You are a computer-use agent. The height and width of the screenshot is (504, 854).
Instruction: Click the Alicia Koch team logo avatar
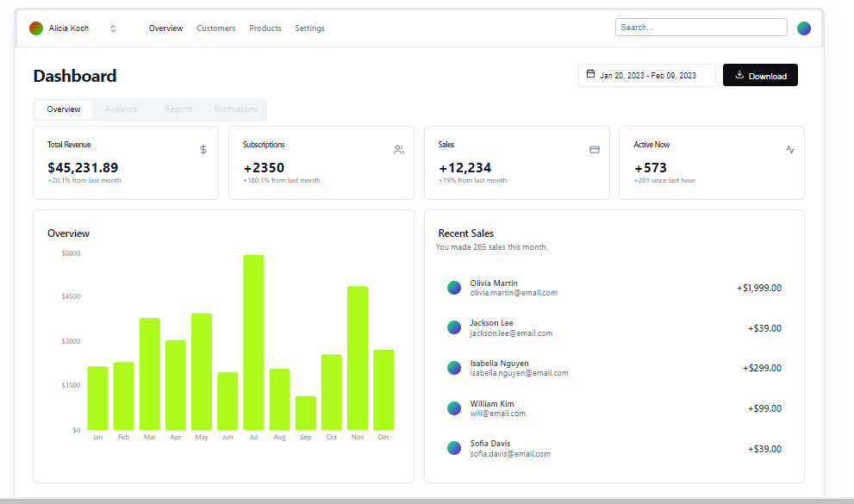click(35, 28)
